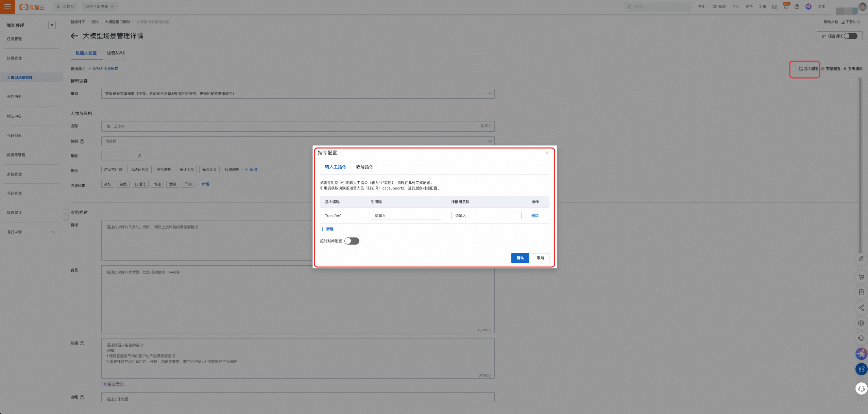The height and width of the screenshot is (414, 868).
Task: Click the 名称 input field
Action: [298, 127]
